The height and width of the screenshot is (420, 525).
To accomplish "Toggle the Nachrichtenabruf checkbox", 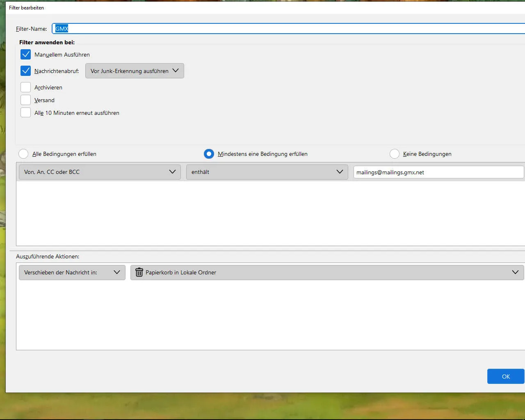I will tap(25, 71).
